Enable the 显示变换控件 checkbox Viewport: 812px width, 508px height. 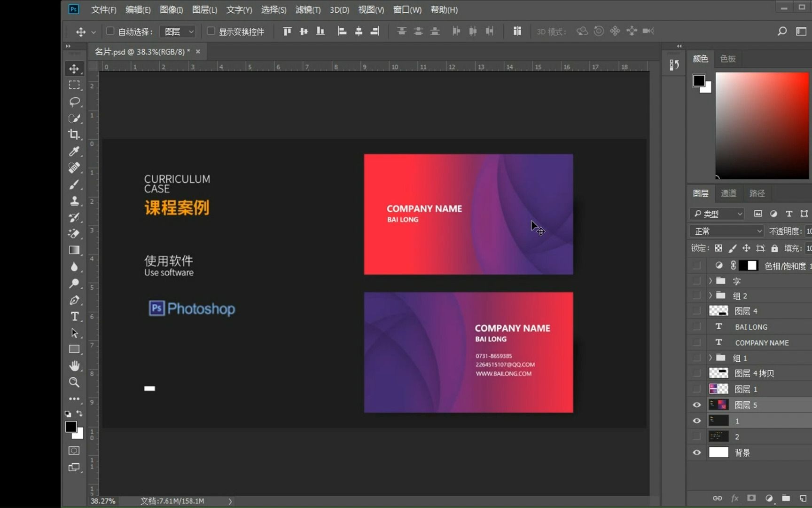pyautogui.click(x=211, y=31)
